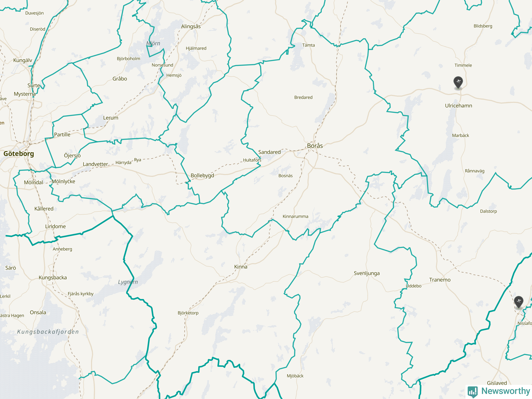Select the Lerum label

click(111, 118)
